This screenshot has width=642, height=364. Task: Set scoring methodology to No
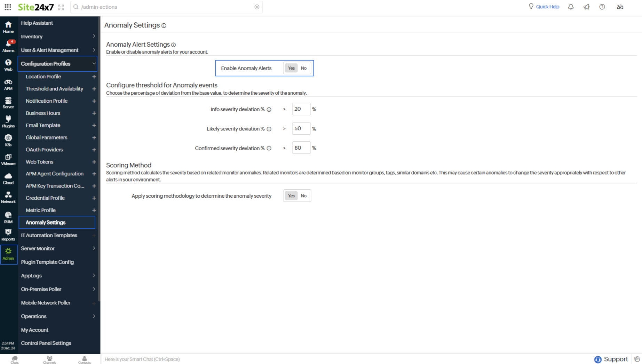[x=304, y=196]
